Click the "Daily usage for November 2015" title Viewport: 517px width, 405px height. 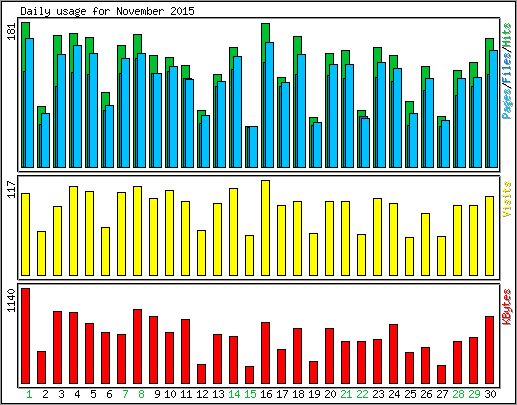(x=107, y=11)
